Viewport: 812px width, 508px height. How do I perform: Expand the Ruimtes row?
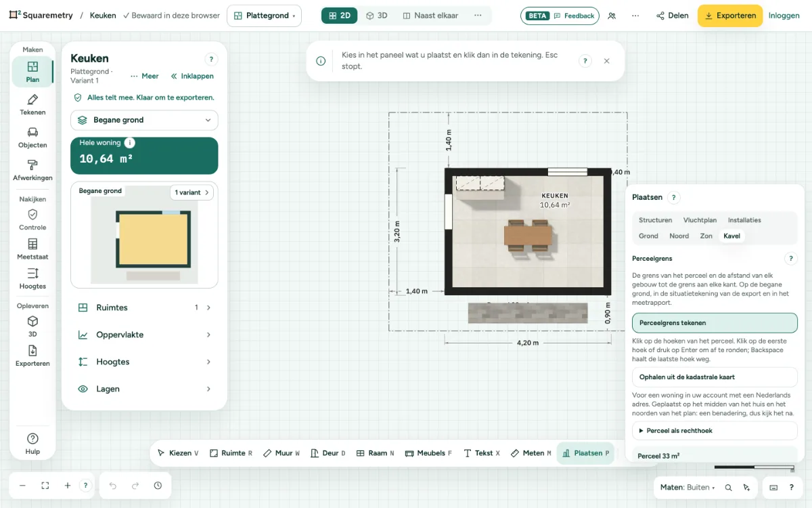[144, 308]
